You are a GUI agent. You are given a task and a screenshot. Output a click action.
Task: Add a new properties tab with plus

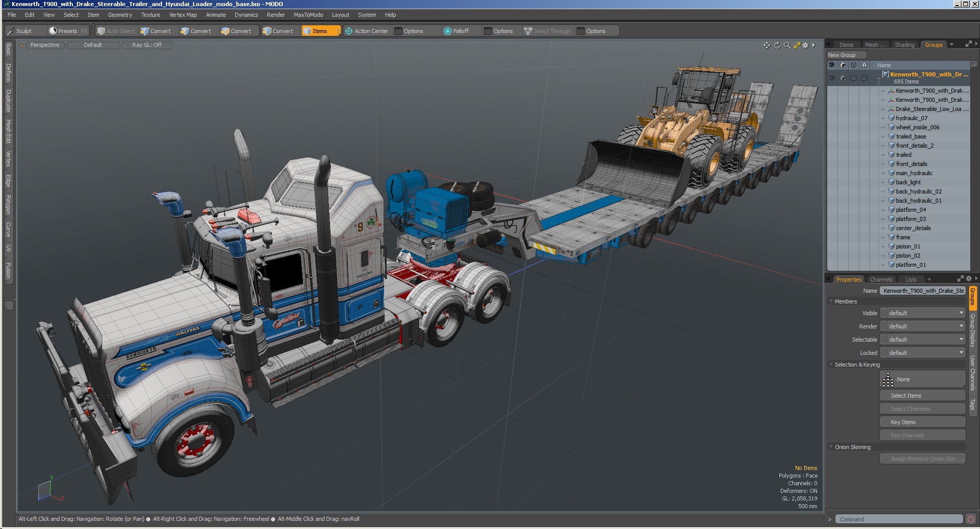(x=929, y=280)
